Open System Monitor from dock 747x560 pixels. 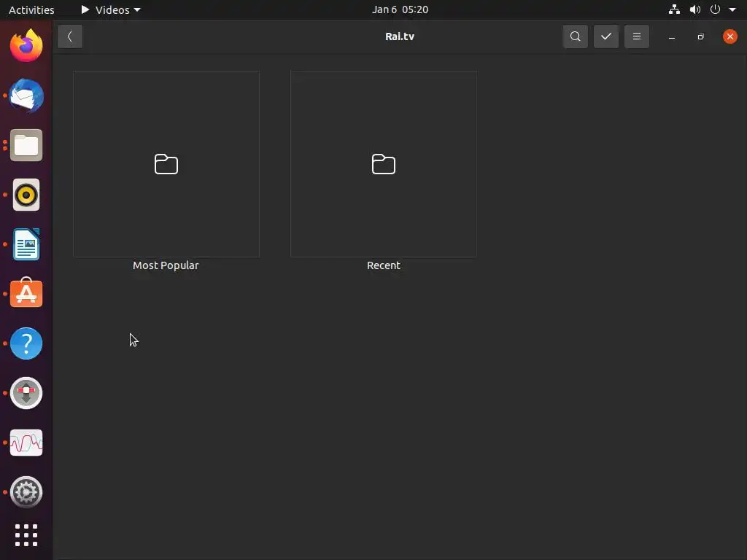[x=26, y=443]
